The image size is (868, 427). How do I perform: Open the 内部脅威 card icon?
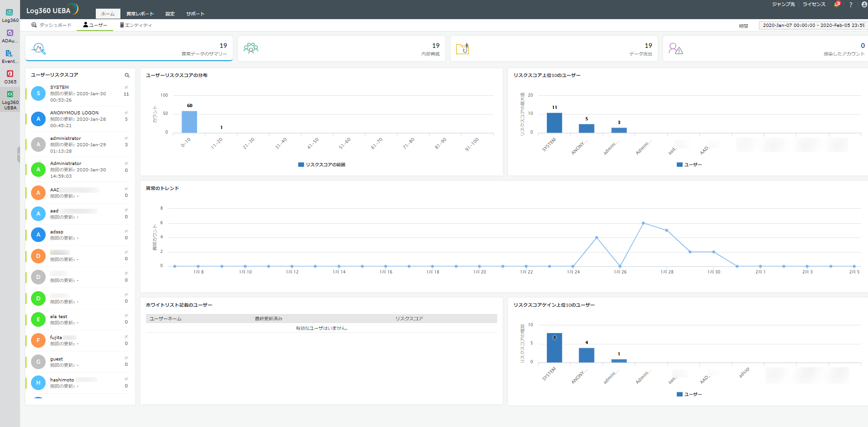click(x=251, y=48)
